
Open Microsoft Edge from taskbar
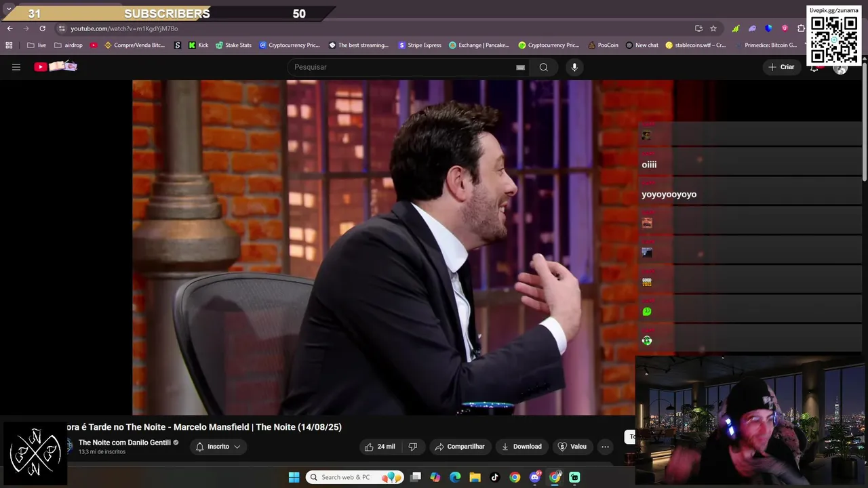click(455, 477)
